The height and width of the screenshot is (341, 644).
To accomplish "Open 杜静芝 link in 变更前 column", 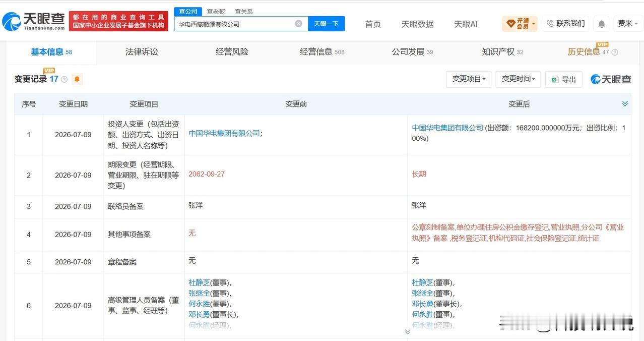I will pos(200,283).
